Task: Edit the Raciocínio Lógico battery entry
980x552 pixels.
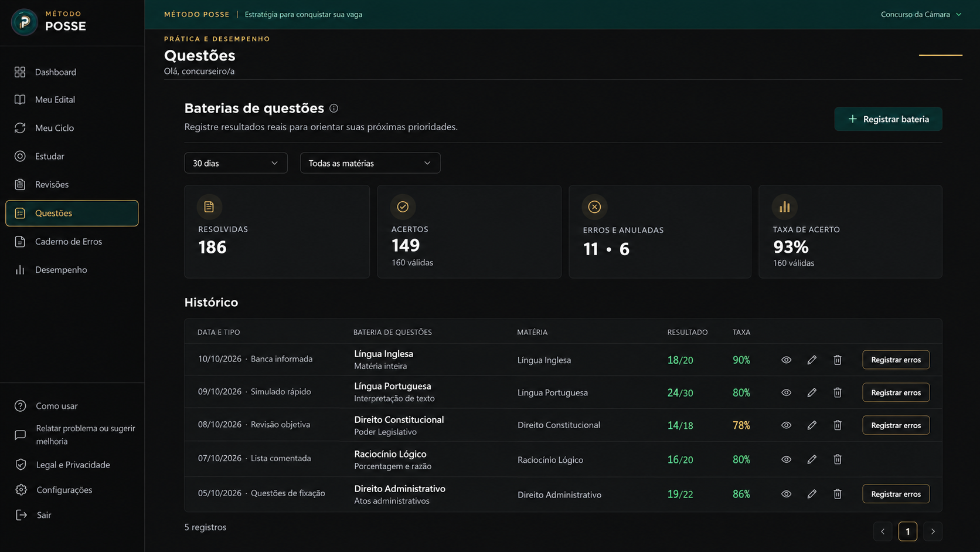Action: [x=812, y=459]
